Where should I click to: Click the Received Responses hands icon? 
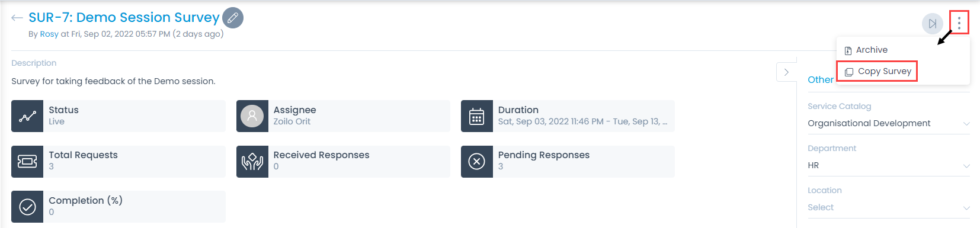(252, 162)
